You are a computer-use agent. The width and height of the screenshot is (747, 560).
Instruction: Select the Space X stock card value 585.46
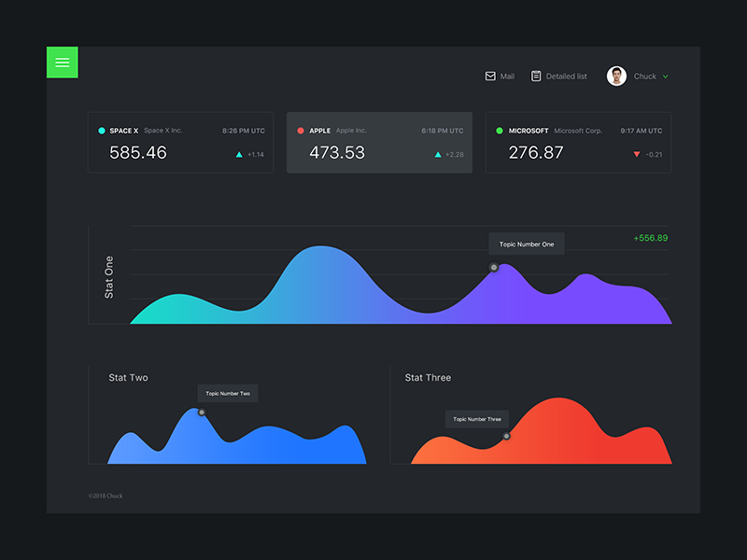[x=138, y=153]
